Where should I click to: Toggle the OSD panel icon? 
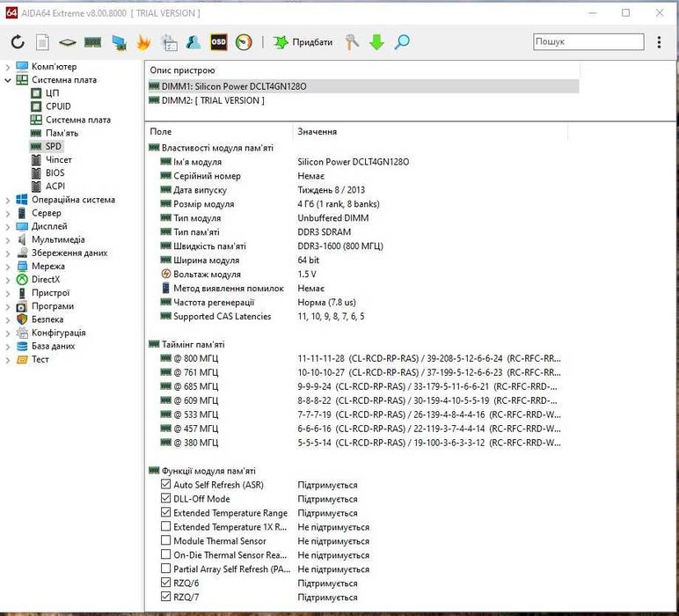219,42
